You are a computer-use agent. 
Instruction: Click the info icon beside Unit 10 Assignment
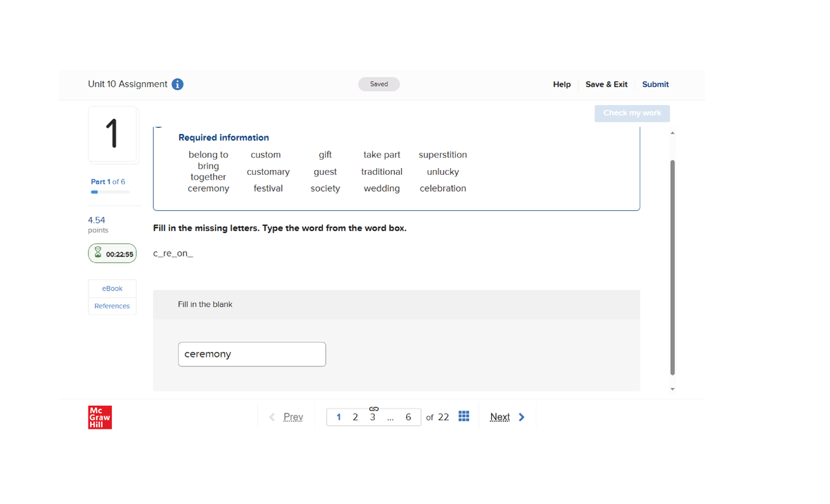click(x=178, y=84)
